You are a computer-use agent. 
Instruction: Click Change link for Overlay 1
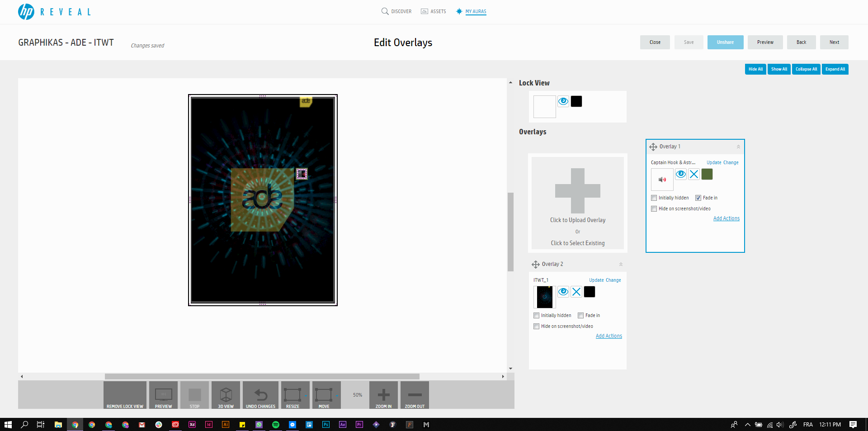(x=731, y=162)
